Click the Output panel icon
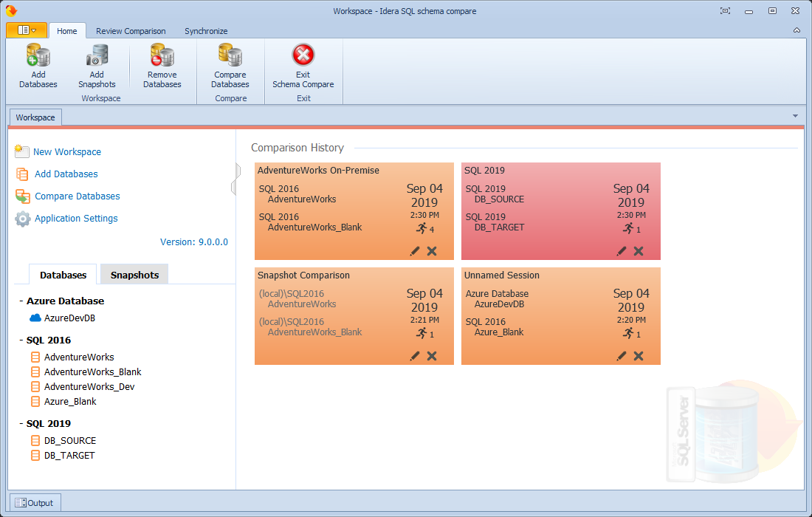Viewport: 812px width, 517px height. 21,502
